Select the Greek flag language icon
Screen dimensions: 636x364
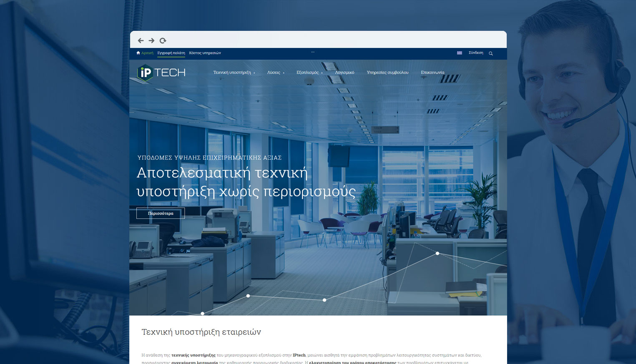click(459, 53)
